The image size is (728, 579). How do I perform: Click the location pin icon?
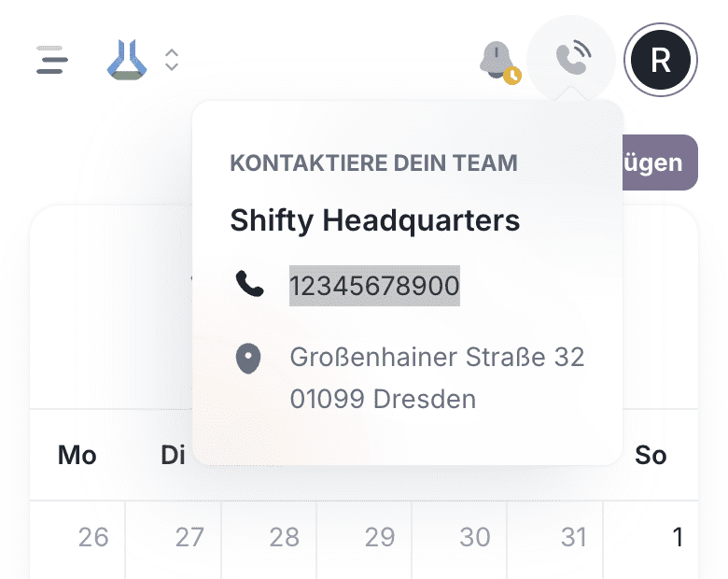pos(248,359)
